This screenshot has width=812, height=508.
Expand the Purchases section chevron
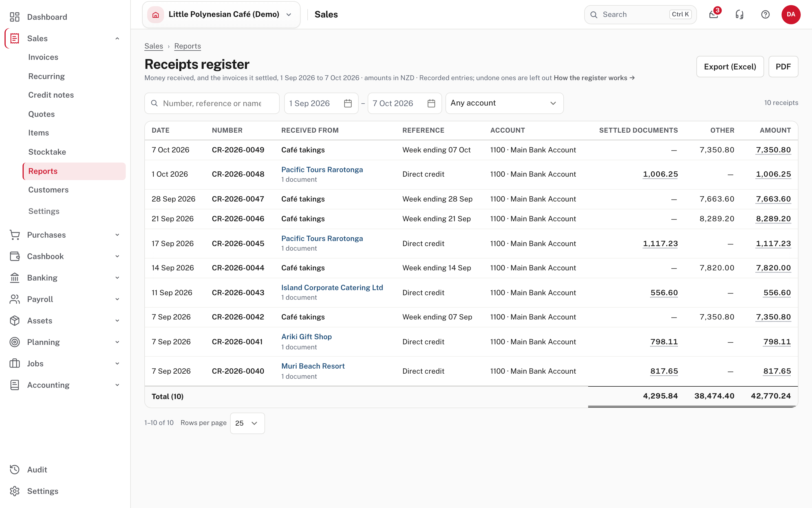pos(118,235)
